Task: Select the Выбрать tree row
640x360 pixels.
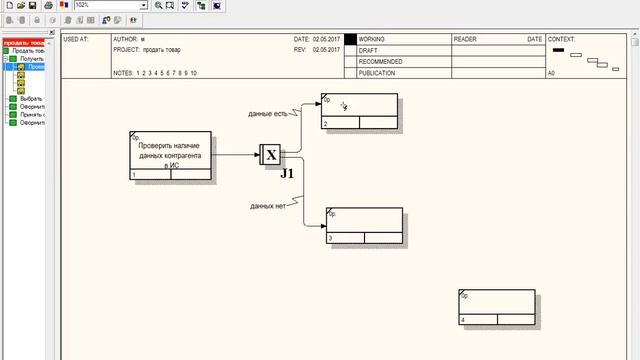Action: [x=27, y=99]
